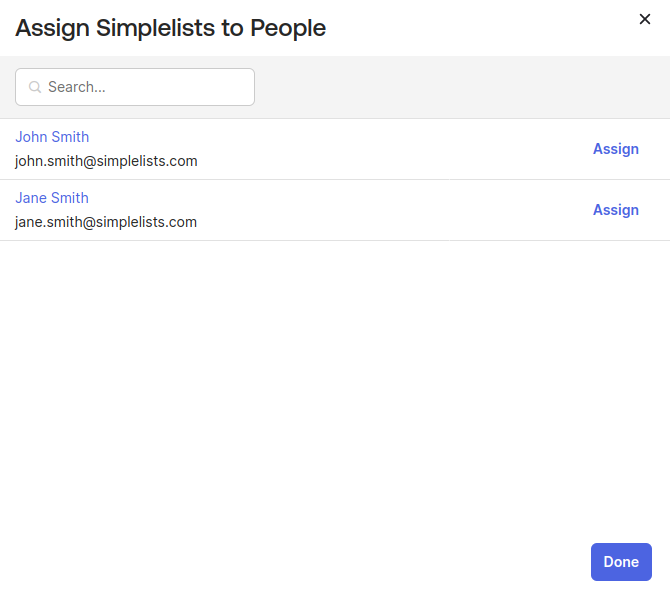Assign Simplelists to Jane Smith
Screen dimensions: 670x594
pyautogui.click(x=616, y=210)
